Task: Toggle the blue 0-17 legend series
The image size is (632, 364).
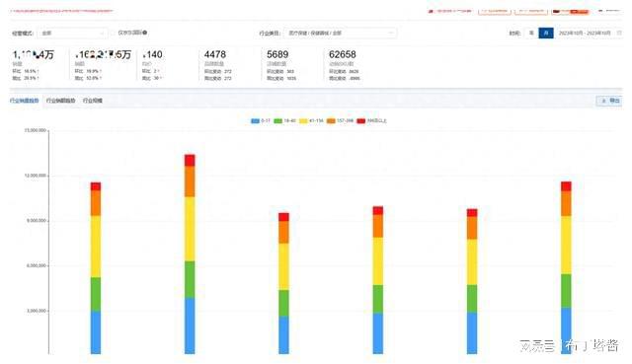Action: point(261,120)
